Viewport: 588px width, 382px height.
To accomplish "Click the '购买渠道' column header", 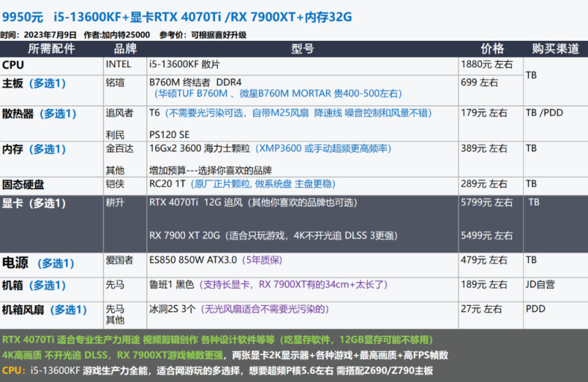I will 555,49.
